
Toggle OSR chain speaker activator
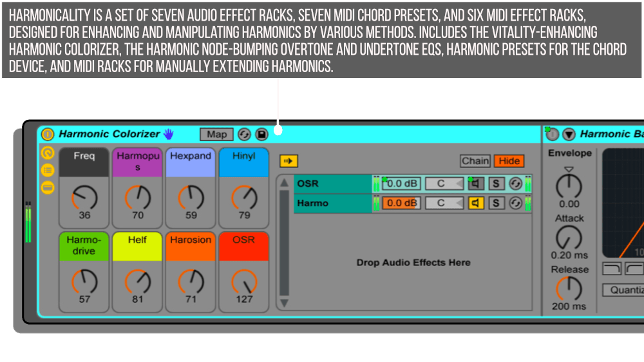tap(476, 184)
